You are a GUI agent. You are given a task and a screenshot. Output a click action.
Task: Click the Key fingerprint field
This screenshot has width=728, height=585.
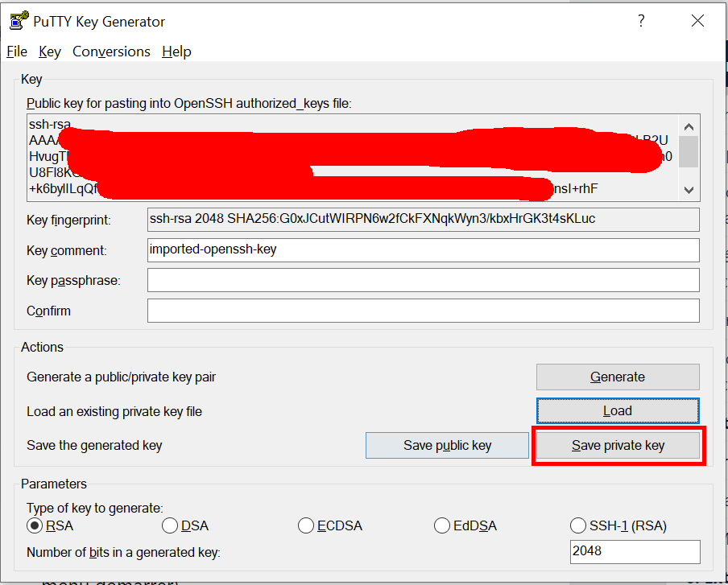click(424, 220)
